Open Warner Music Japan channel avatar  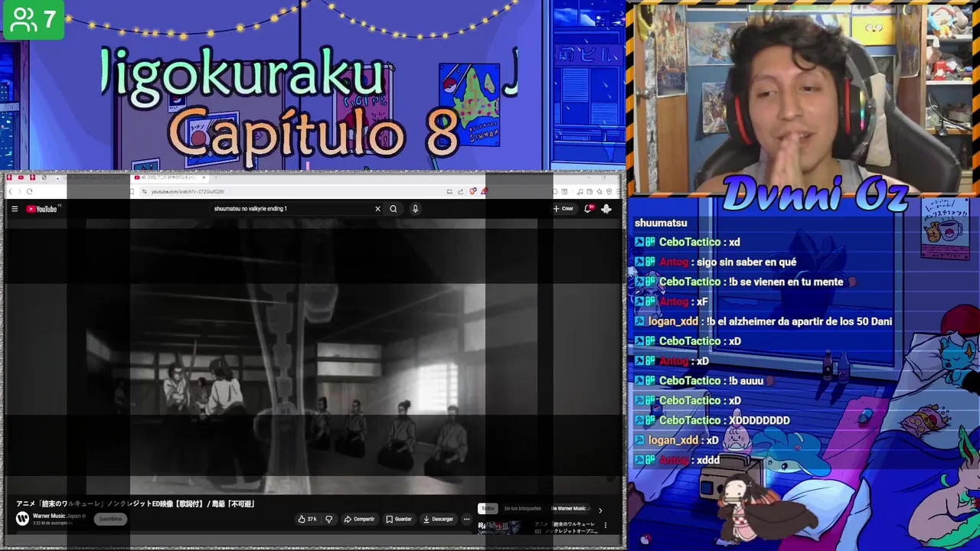22,518
